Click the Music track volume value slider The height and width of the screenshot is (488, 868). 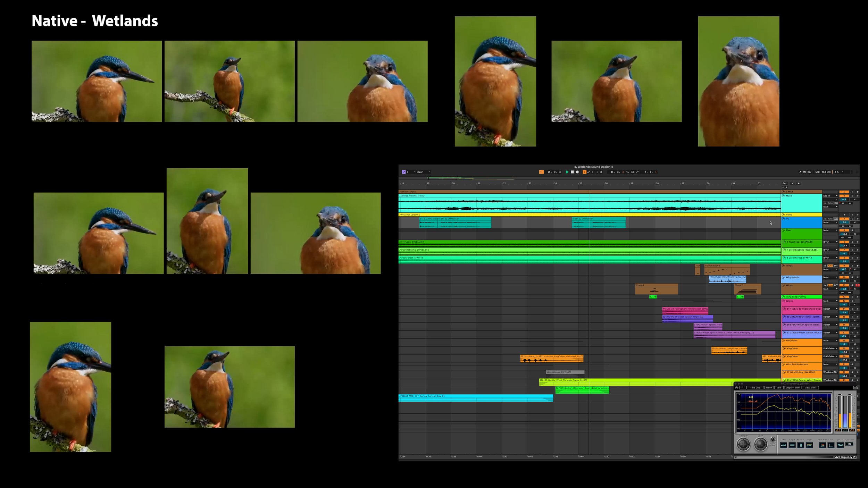[x=844, y=200]
